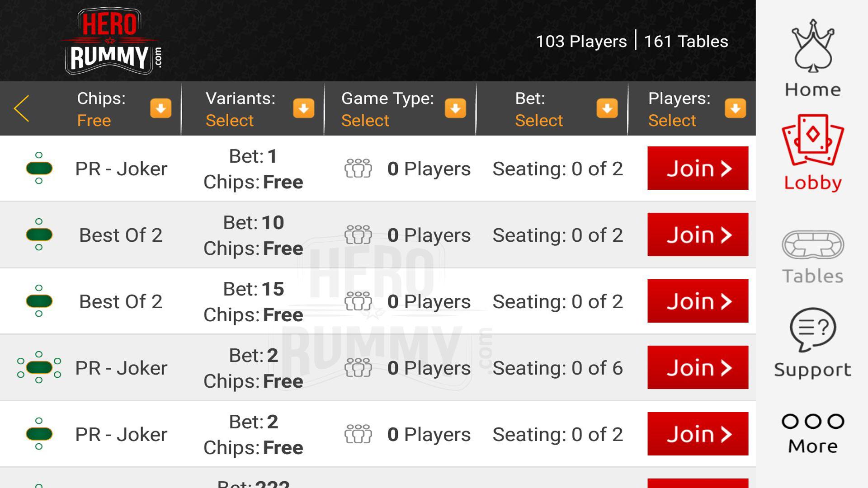Select the Lobby cards icon
Viewport: 868px width, 488px height.
click(x=812, y=140)
